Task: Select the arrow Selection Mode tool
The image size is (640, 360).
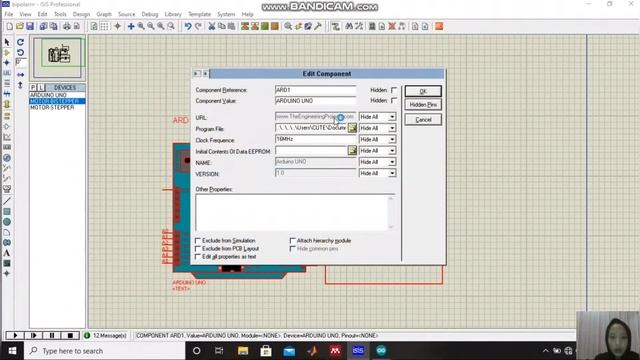Action: click(x=7, y=42)
